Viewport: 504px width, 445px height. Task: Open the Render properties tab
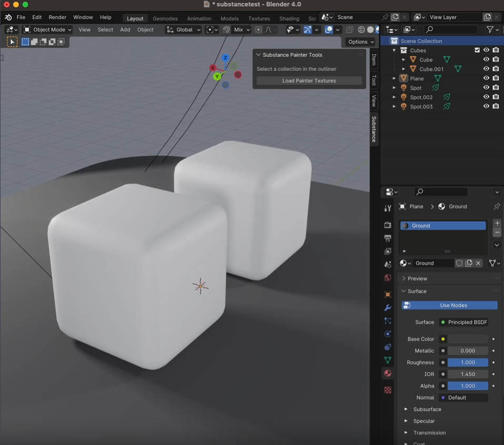(388, 225)
